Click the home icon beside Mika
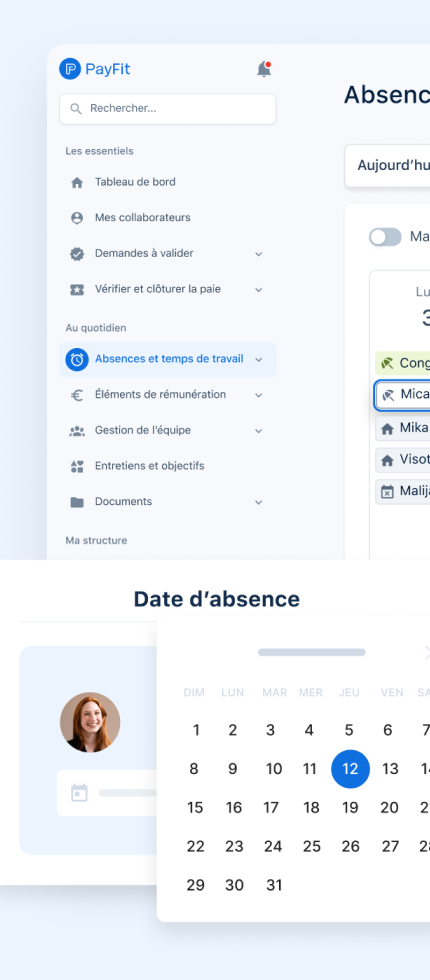The width and height of the screenshot is (430, 980). 387,428
